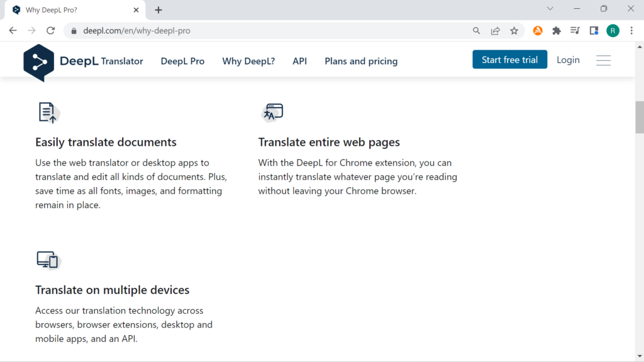Open the DeepL Pro menu item
The height and width of the screenshot is (362, 644).
tap(182, 61)
